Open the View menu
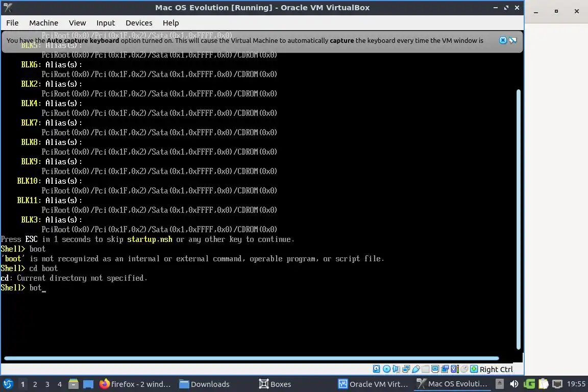Image resolution: width=588 pixels, height=392 pixels. tap(77, 23)
